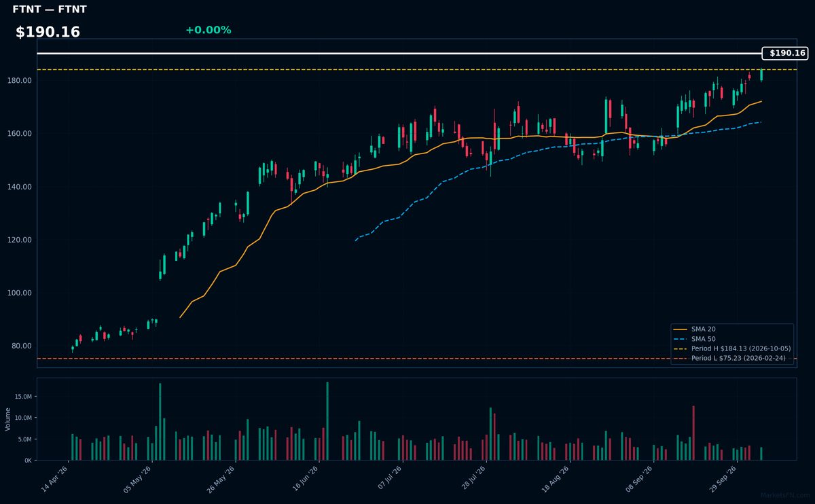815x504 pixels.
Task: Click the 80.00 price axis label
Action: tap(22, 346)
